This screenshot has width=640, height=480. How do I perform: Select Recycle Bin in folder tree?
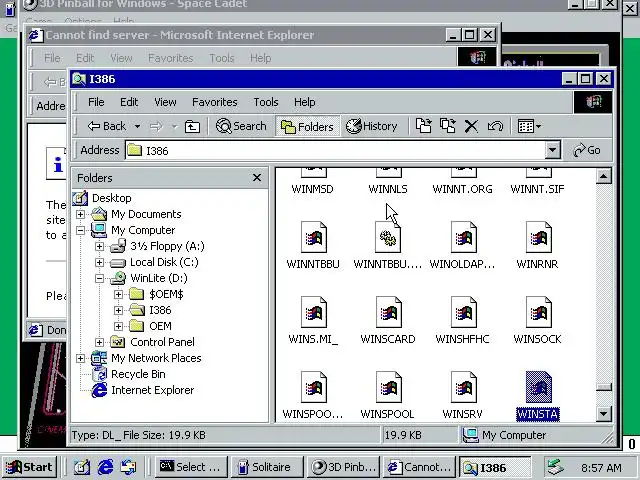[x=138, y=374]
